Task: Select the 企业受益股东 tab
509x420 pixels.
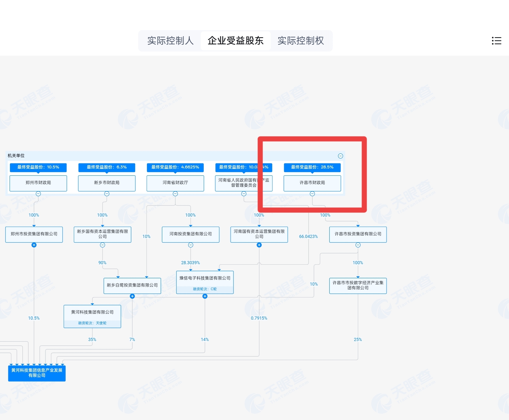Action: coord(235,41)
